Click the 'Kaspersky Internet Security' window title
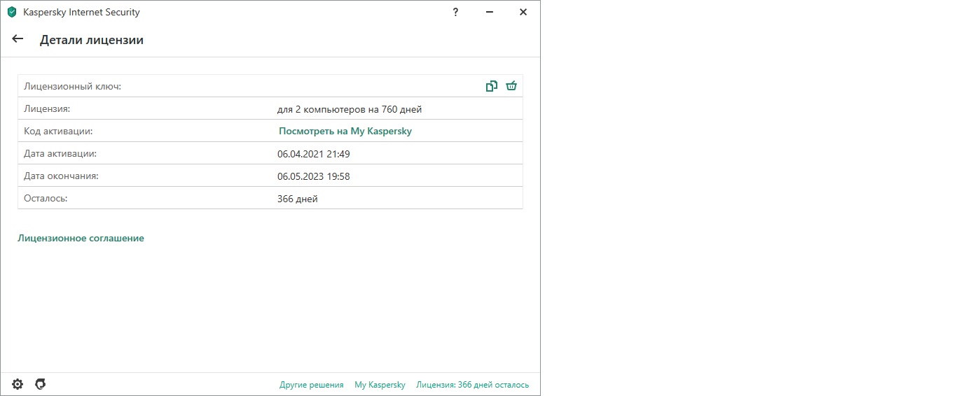The width and height of the screenshot is (980, 396). coord(81,12)
